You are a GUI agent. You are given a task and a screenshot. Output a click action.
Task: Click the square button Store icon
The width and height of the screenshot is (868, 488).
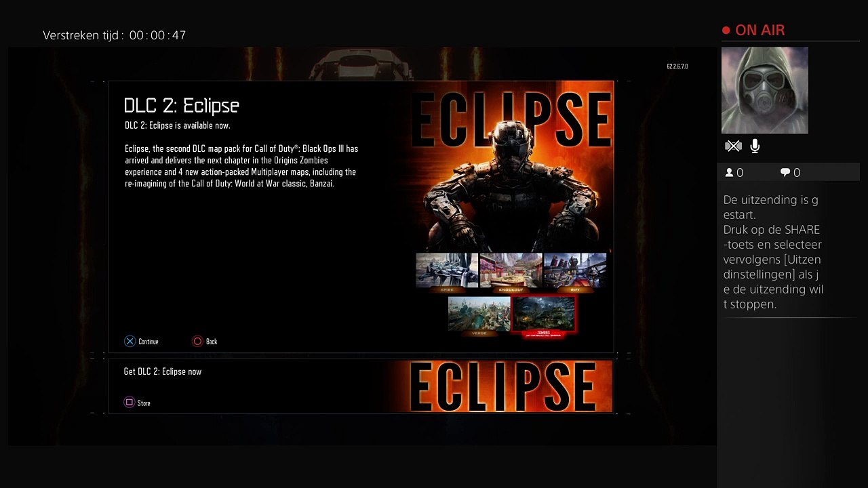tap(130, 403)
